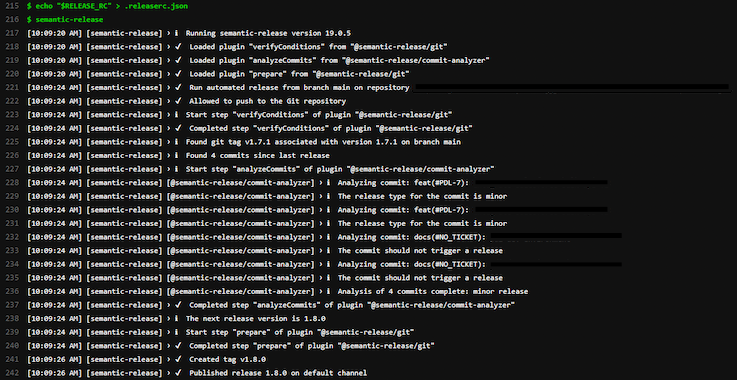Click line number 225
Viewport: 737px width, 380px height.
point(13,142)
